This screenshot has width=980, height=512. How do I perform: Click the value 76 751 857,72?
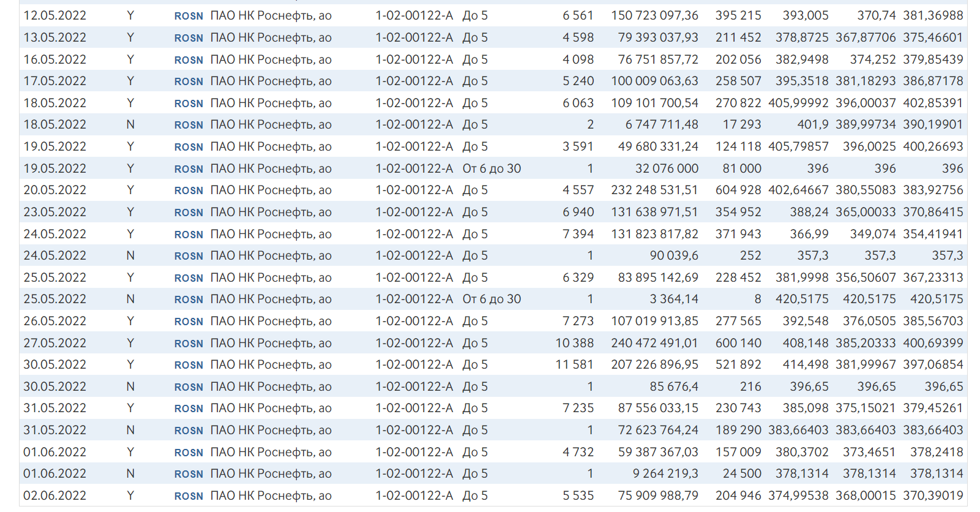coord(658,59)
